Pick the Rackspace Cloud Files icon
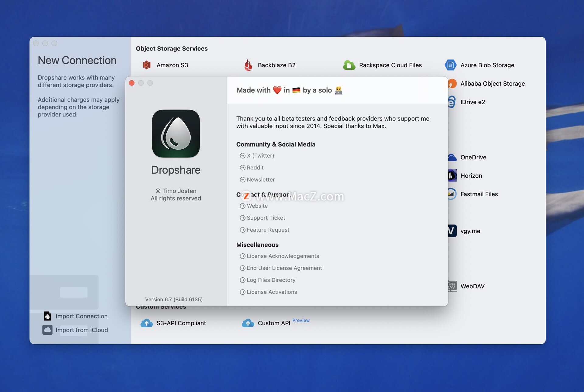Viewport: 584px width, 392px height. (x=349, y=65)
